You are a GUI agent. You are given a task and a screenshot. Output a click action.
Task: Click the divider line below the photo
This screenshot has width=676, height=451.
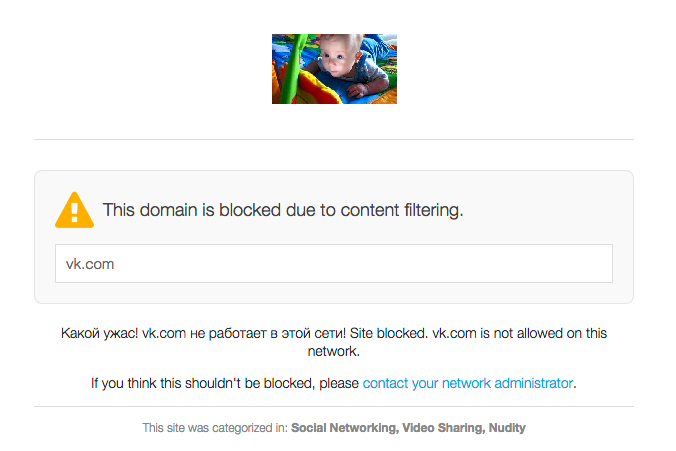(334, 138)
